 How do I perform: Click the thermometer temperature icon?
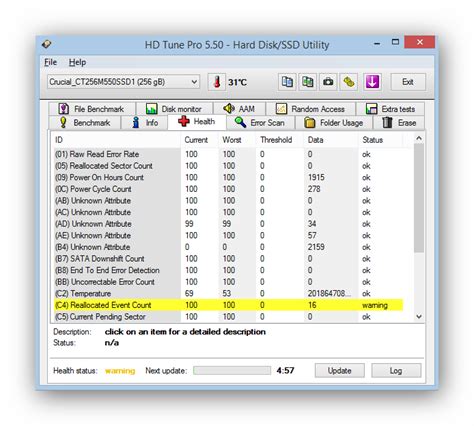pos(217,82)
